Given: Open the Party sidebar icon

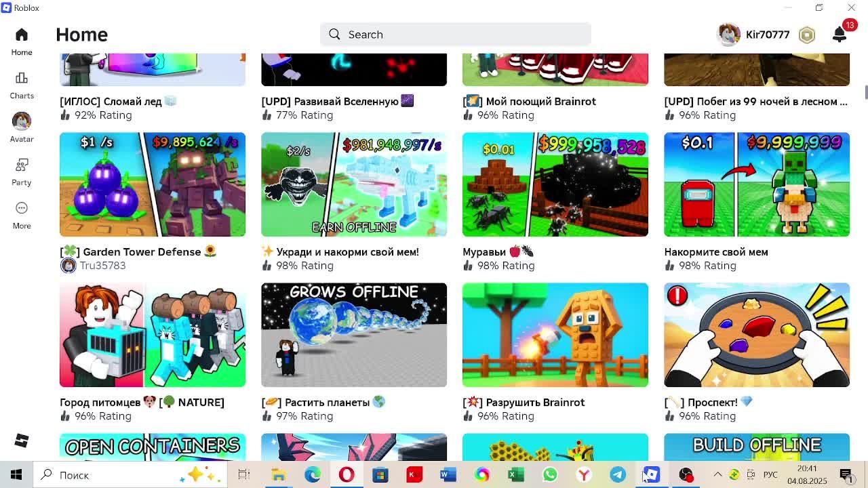Looking at the screenshot, I should coord(21,165).
